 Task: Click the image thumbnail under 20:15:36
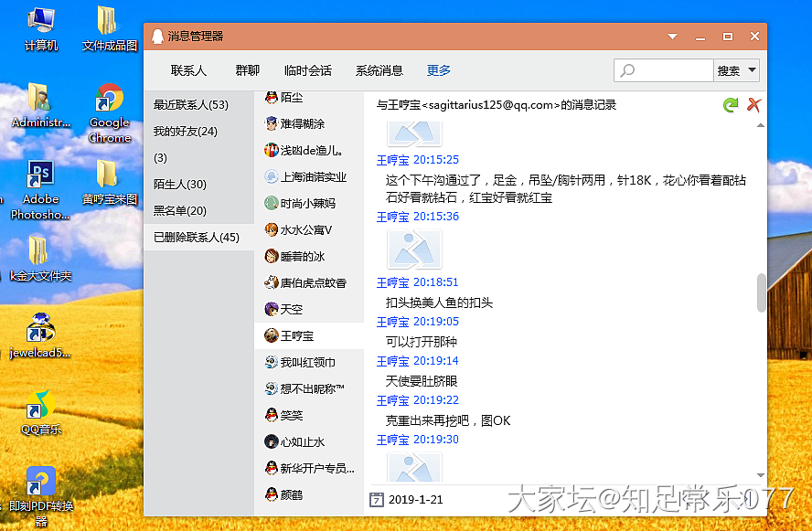(415, 249)
